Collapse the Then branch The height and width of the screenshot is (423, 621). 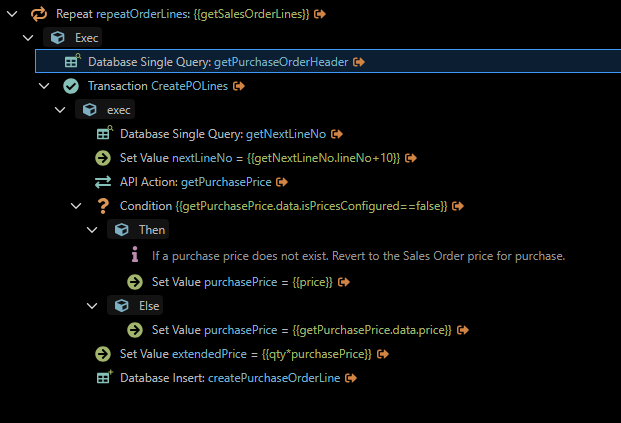[92, 230]
